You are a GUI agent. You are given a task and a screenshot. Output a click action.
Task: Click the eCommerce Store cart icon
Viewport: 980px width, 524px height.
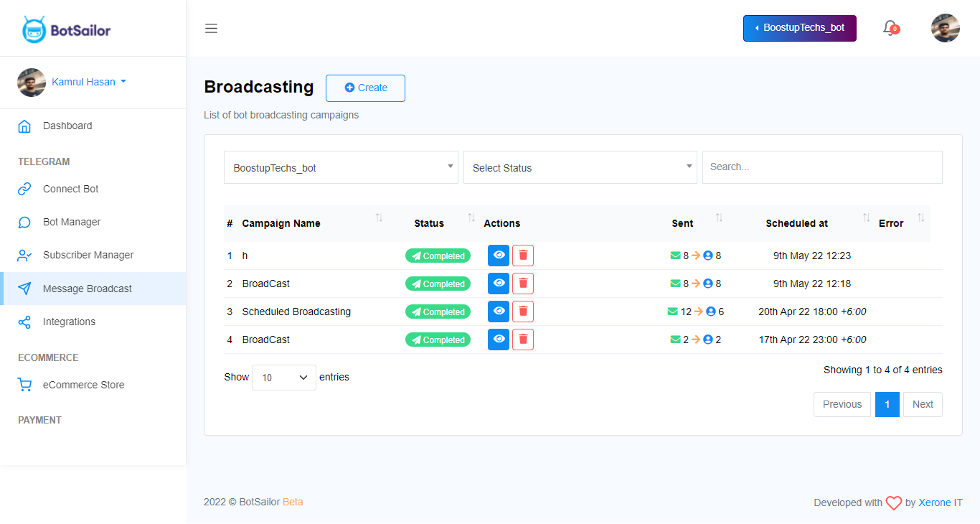[x=24, y=385]
